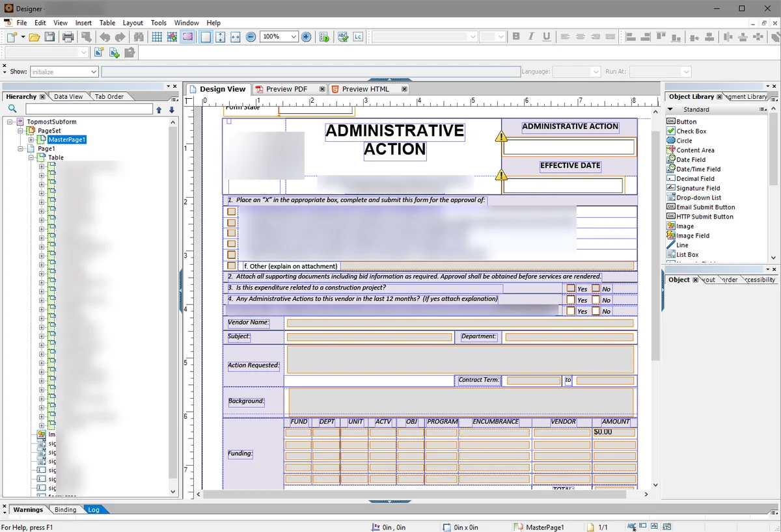Viewport: 781px width, 532px height.
Task: Open the Binding tab at bottom
Action: click(x=65, y=510)
